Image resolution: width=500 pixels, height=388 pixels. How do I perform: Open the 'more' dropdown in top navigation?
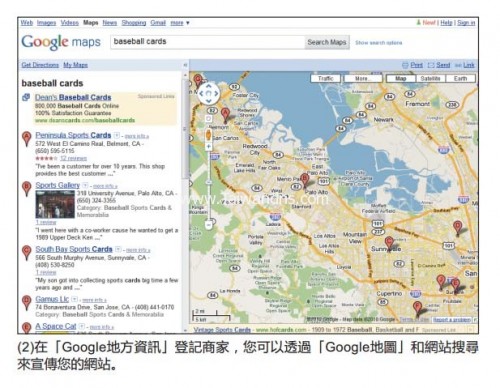tap(180, 23)
